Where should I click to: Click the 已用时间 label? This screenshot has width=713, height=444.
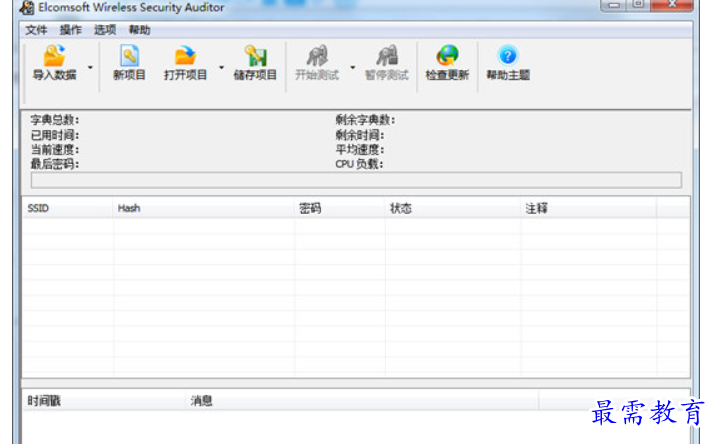(55, 135)
